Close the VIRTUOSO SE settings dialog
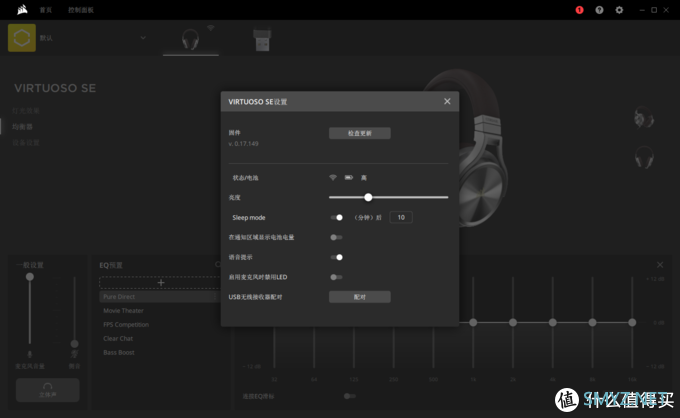This screenshot has width=680, height=418. point(447,101)
